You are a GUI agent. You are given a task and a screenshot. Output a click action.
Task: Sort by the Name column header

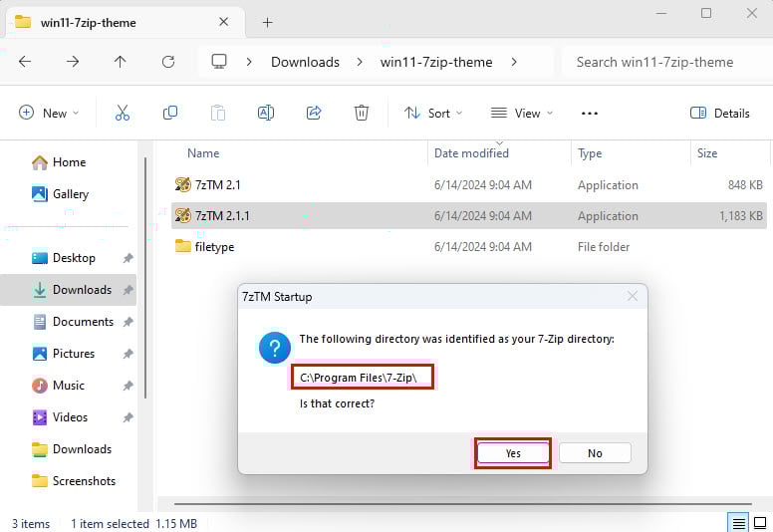pyautogui.click(x=203, y=153)
